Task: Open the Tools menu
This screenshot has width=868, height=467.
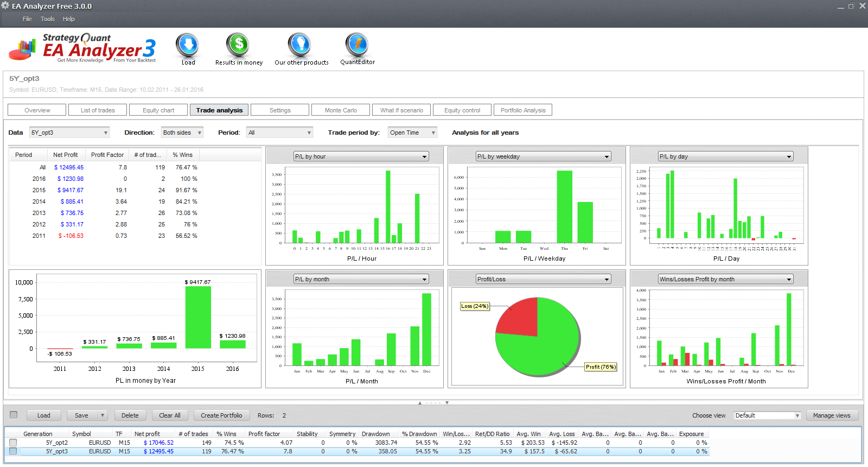Action: (48, 19)
